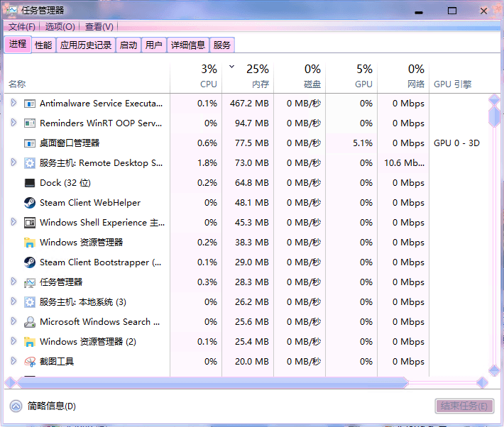Click the GPU 0 - 3D engine cell
The width and height of the screenshot is (504, 427).
tap(456, 143)
